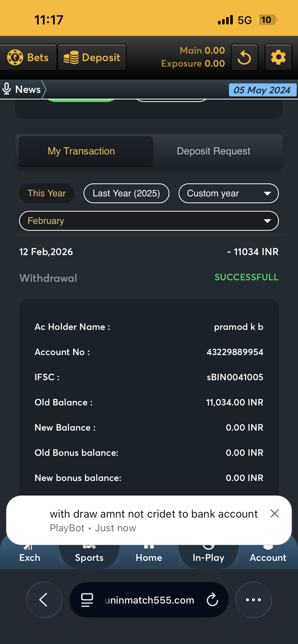Switch to Deposit Request tab

coord(213,151)
